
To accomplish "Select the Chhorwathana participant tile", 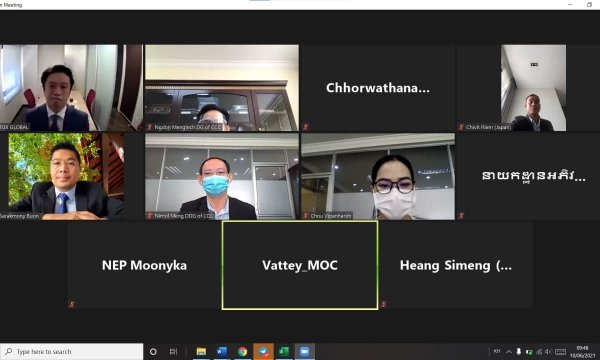I will pos(378,88).
